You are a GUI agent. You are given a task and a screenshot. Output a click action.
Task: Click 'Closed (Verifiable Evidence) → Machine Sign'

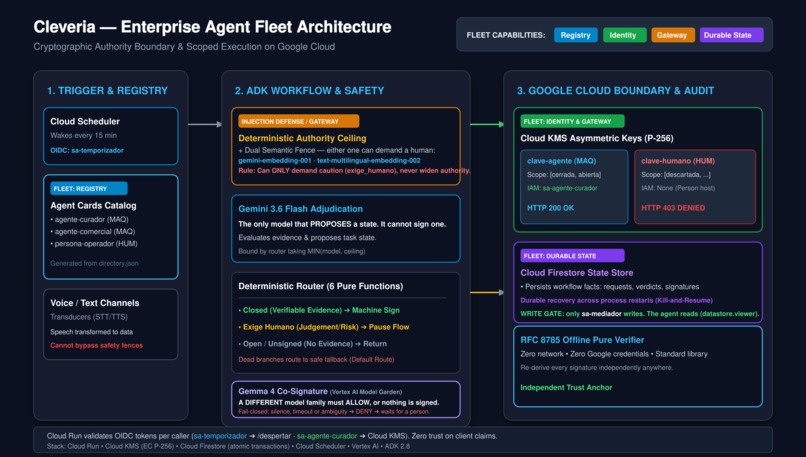(319, 310)
